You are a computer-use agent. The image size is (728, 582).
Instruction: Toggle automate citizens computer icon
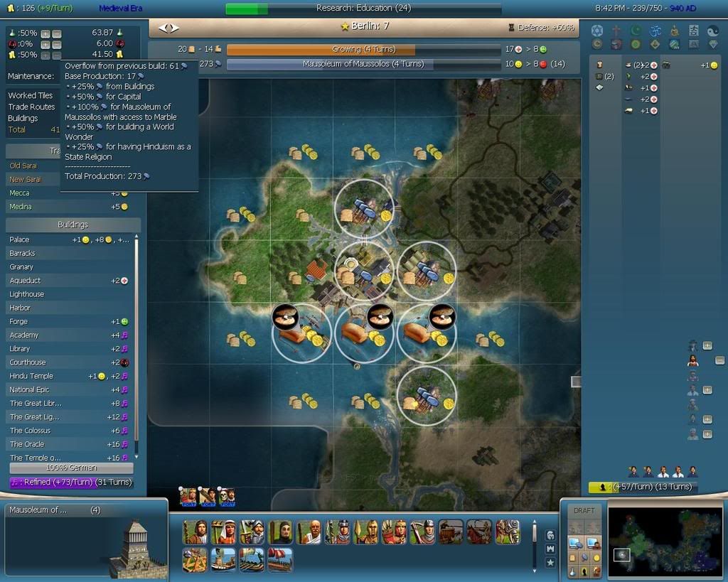pos(593,542)
